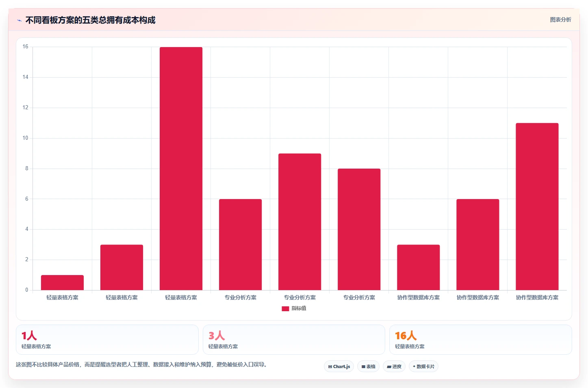The image size is (588, 388).
Task: Open the 数据卡片 tag chip
Action: [x=423, y=366]
